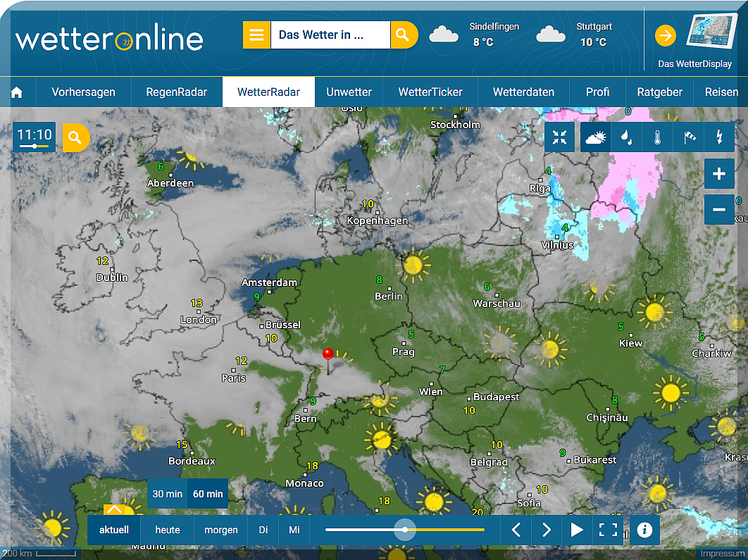Screen dimensions: 748x560
Task: Enable the lightning bolt layer
Action: [719, 138]
